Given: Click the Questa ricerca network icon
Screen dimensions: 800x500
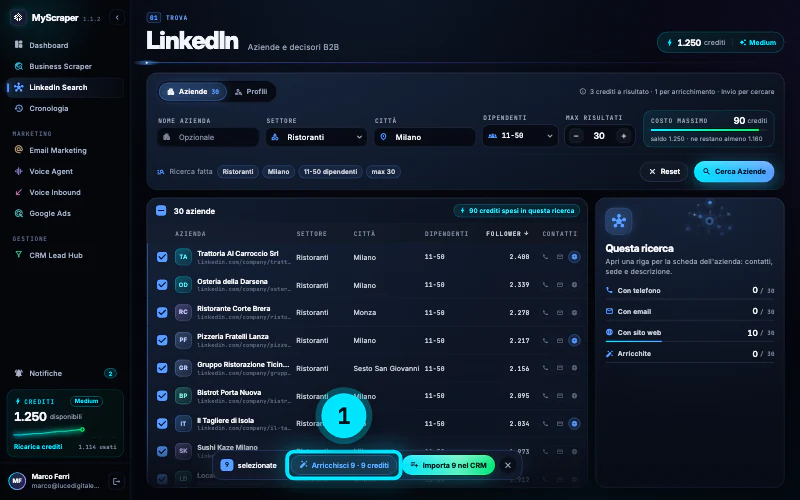Looking at the screenshot, I should 618,221.
